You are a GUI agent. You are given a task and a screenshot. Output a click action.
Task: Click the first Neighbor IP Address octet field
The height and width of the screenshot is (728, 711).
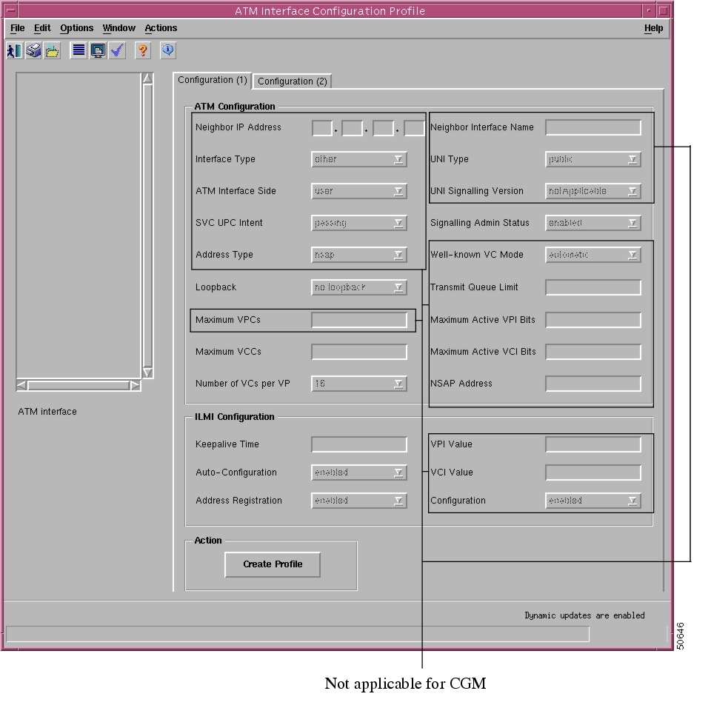(322, 127)
